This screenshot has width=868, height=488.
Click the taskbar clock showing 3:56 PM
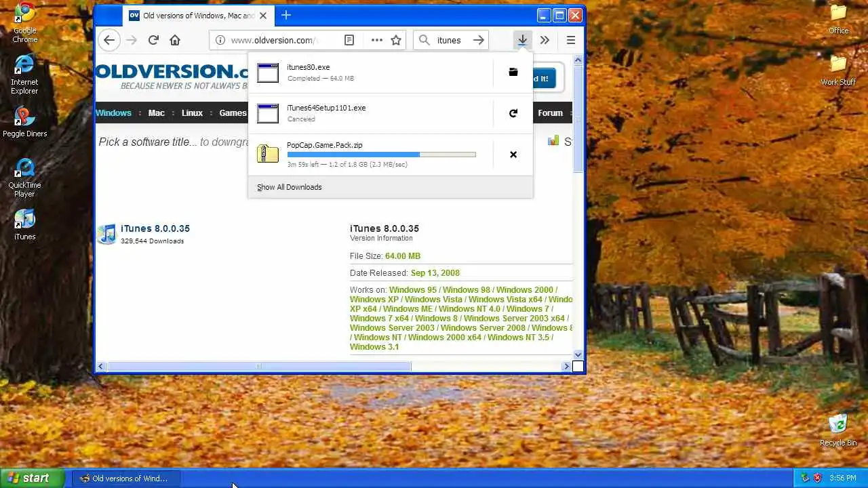[x=842, y=479]
